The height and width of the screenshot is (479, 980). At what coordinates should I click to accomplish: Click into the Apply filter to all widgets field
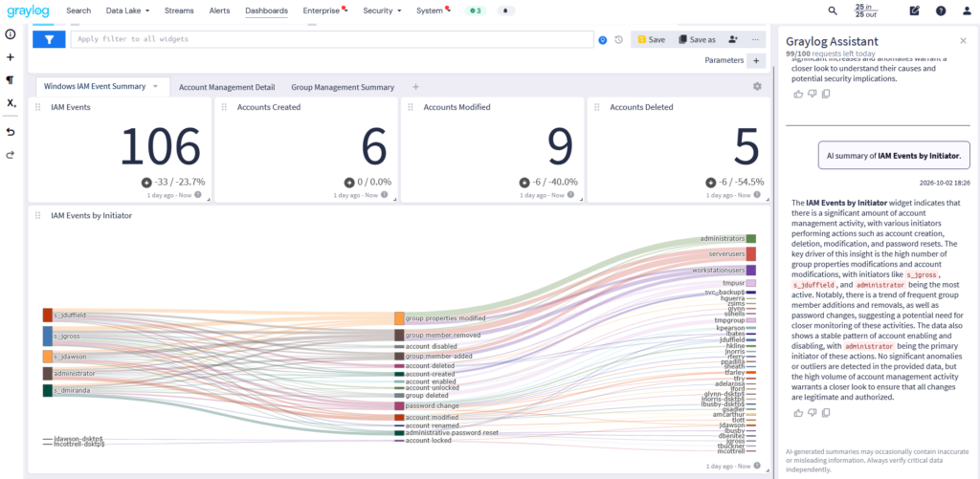[332, 39]
